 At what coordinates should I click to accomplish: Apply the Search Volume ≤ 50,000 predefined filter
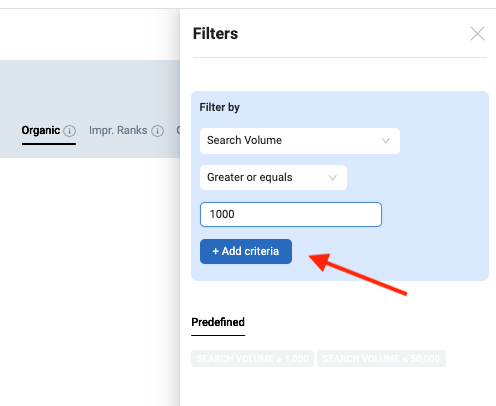[x=381, y=358]
